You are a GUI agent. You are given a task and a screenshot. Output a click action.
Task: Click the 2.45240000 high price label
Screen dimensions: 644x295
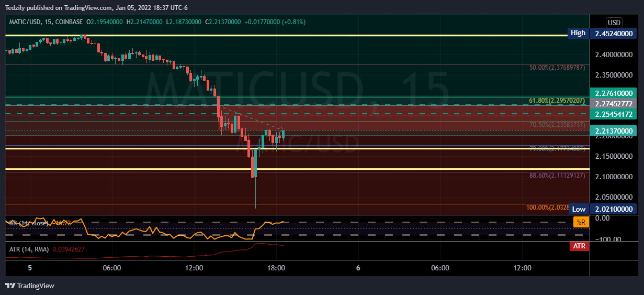pyautogui.click(x=615, y=32)
